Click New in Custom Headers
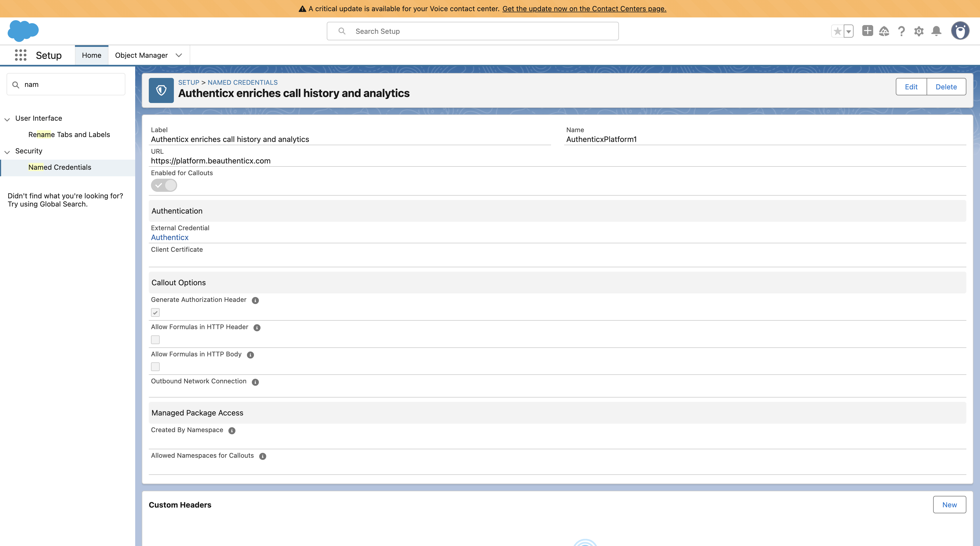This screenshot has height=546, width=980. (x=949, y=505)
